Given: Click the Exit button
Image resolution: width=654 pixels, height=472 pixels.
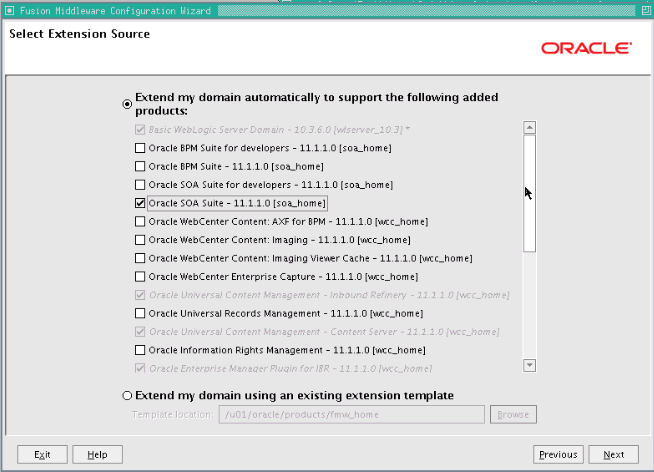Looking at the screenshot, I should [x=42, y=454].
